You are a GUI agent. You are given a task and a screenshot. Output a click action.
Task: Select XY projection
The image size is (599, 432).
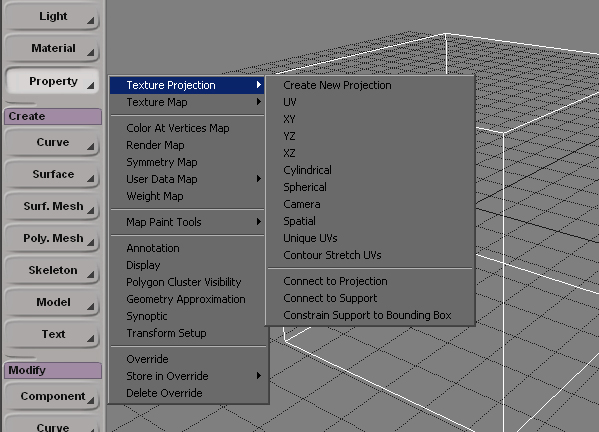[x=370, y=119]
